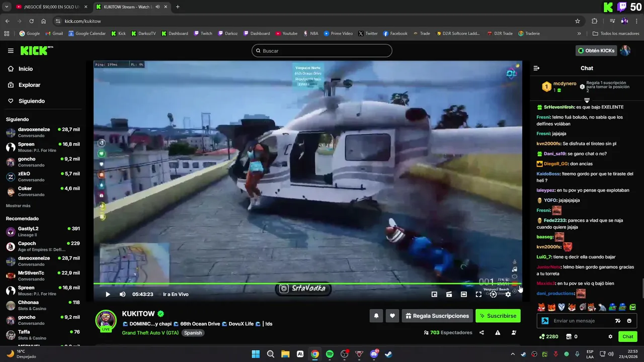Open the user list icon beside report

tap(514, 332)
